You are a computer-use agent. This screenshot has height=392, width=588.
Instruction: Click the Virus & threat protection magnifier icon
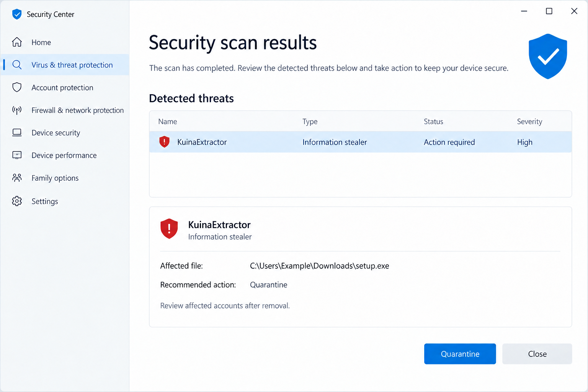click(x=17, y=65)
